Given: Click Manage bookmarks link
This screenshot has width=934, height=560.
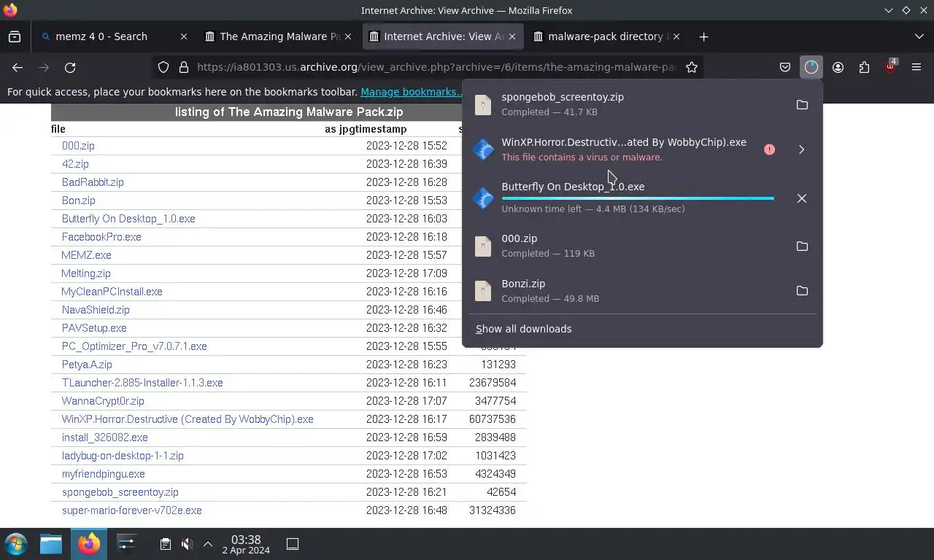Looking at the screenshot, I should click(411, 92).
